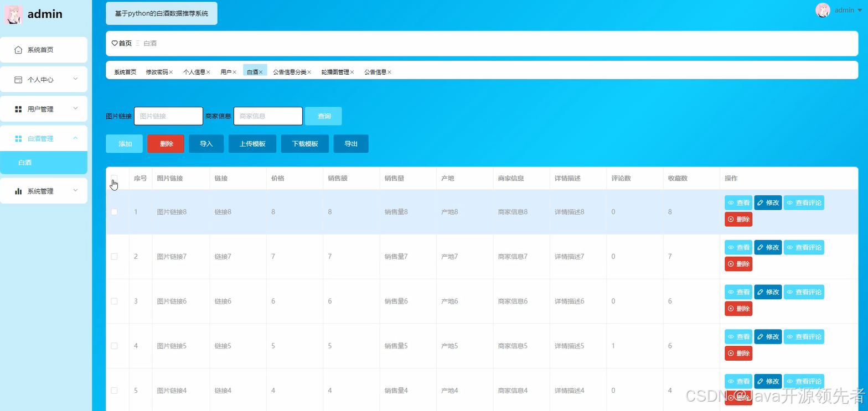Edit row 2 with 修改 button
Viewport: 868px width, 411px height.
(x=768, y=247)
